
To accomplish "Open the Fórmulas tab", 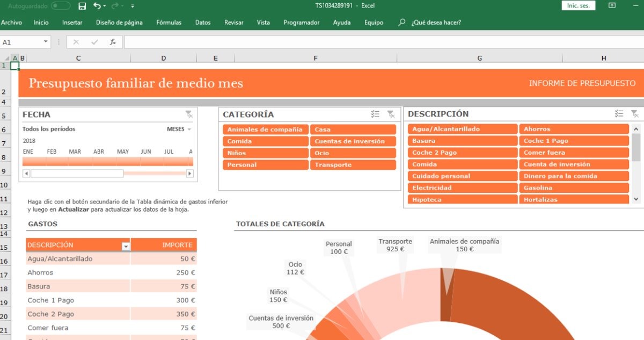I will (169, 23).
